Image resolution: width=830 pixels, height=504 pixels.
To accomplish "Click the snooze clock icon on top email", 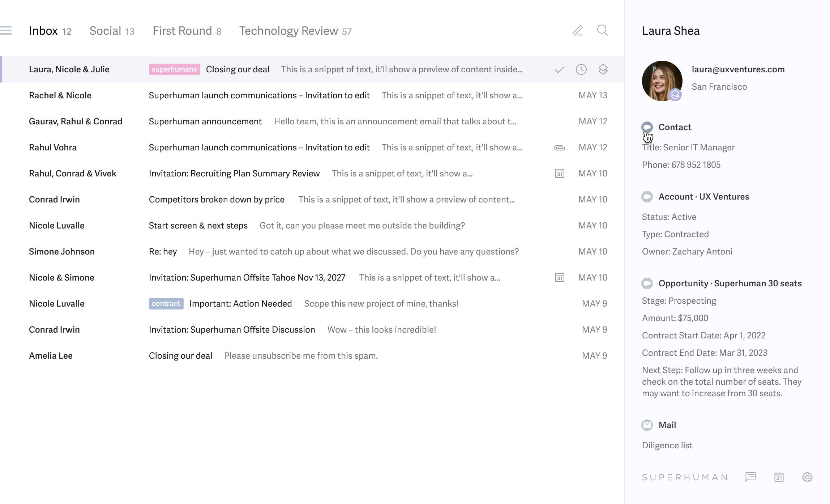I will click(x=581, y=69).
